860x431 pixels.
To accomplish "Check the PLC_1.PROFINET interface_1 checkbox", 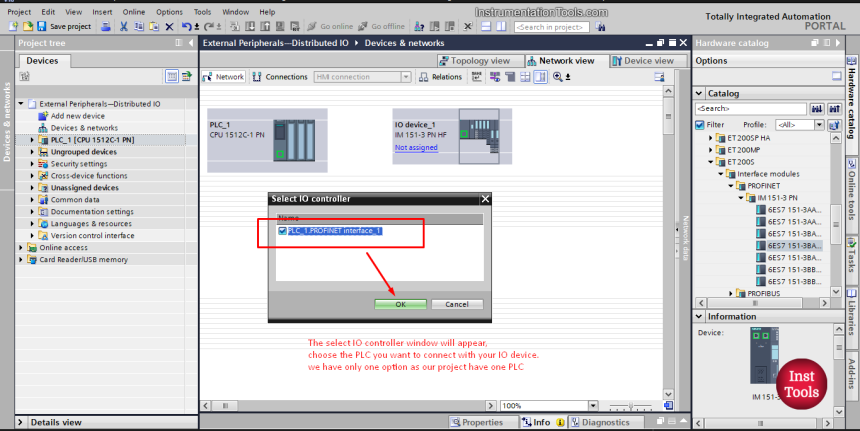I will click(x=282, y=231).
